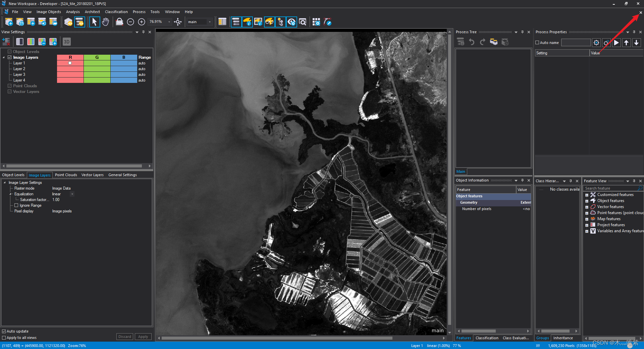This screenshot has width=644, height=349.
Task: Click the move process up arrow
Action: point(626,43)
